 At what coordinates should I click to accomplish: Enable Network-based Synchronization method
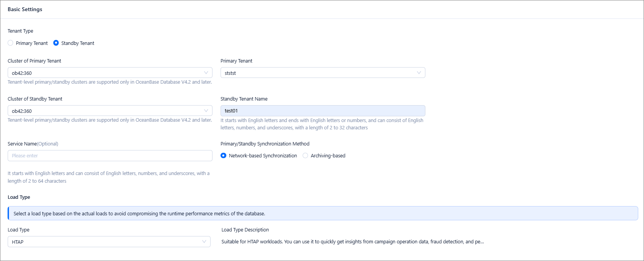pos(224,155)
